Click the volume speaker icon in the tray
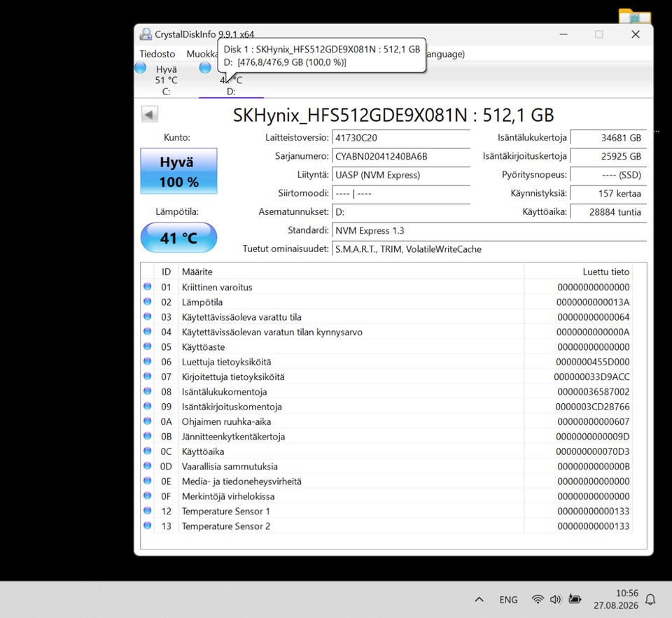The height and width of the screenshot is (618, 672). (556, 600)
